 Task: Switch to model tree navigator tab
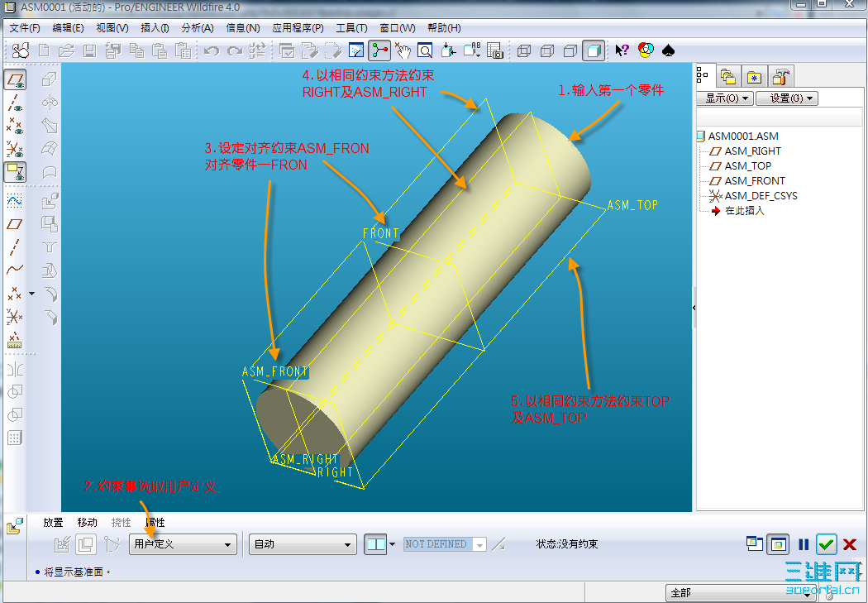click(703, 74)
